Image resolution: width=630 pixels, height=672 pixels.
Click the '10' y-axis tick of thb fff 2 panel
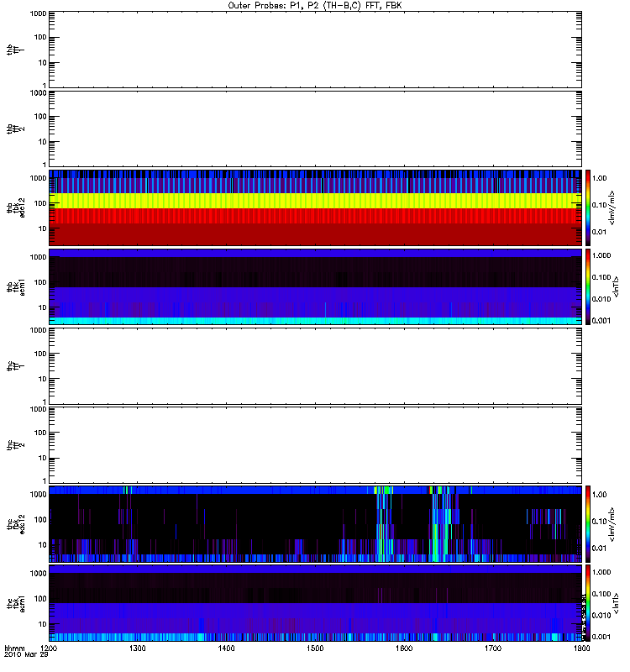pyautogui.click(x=43, y=142)
